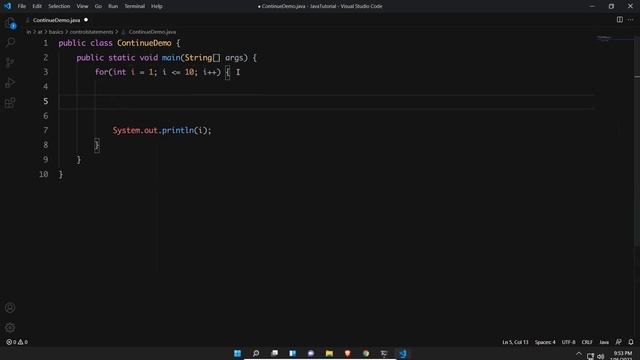Click the network icon in system tray
This screenshot has height=360, width=640.
point(590,356)
